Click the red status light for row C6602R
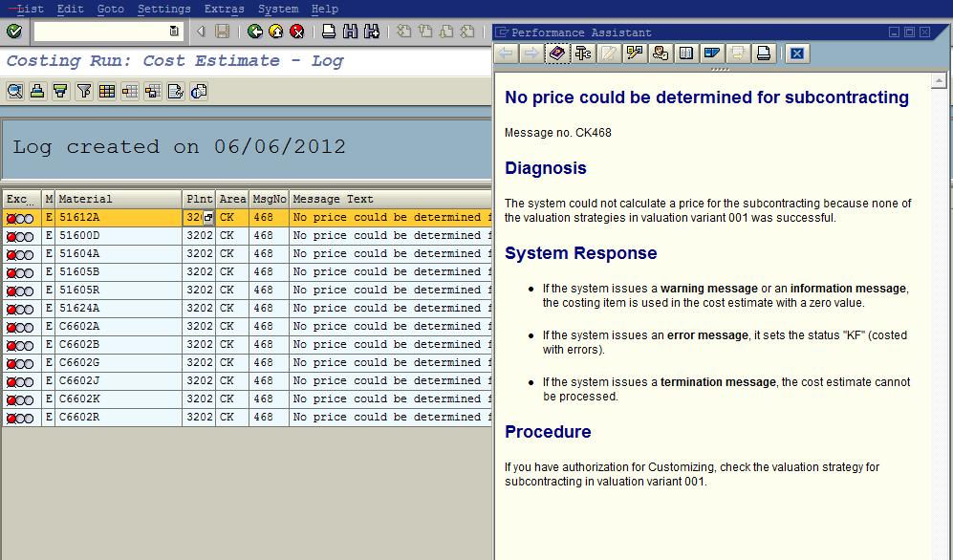Screen dimensions: 953x560 11,418
